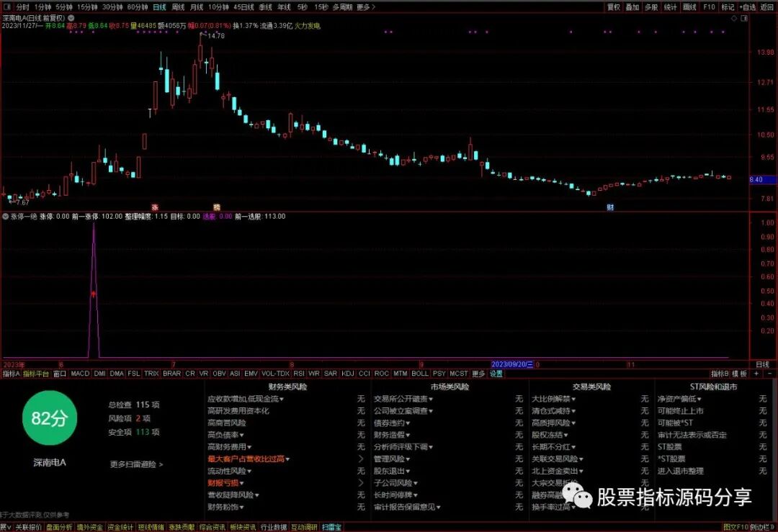
Task: Open the 扫雷宝 bottom tab
Action: tap(331, 527)
